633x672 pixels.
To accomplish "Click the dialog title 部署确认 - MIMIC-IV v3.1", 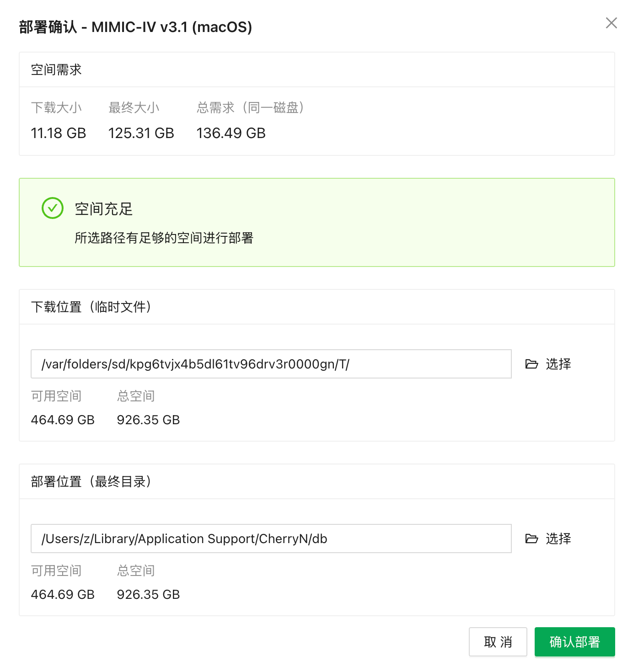I will 135,27.
